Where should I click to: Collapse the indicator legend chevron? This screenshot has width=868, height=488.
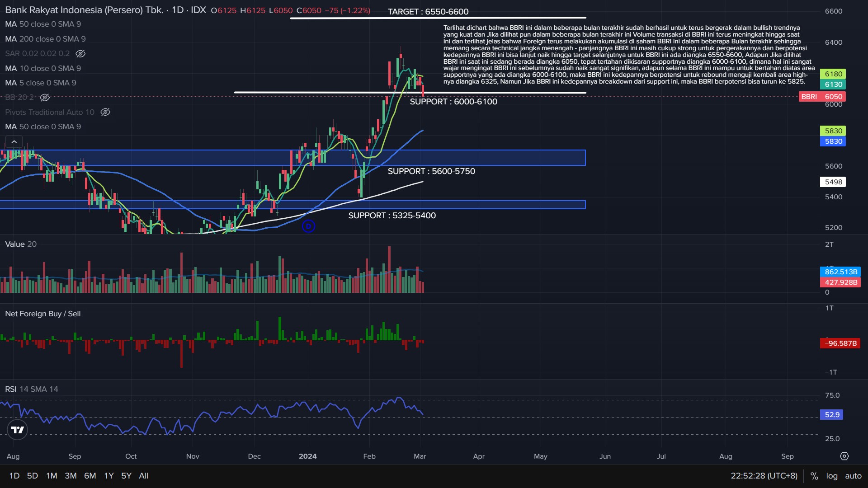[x=14, y=142]
